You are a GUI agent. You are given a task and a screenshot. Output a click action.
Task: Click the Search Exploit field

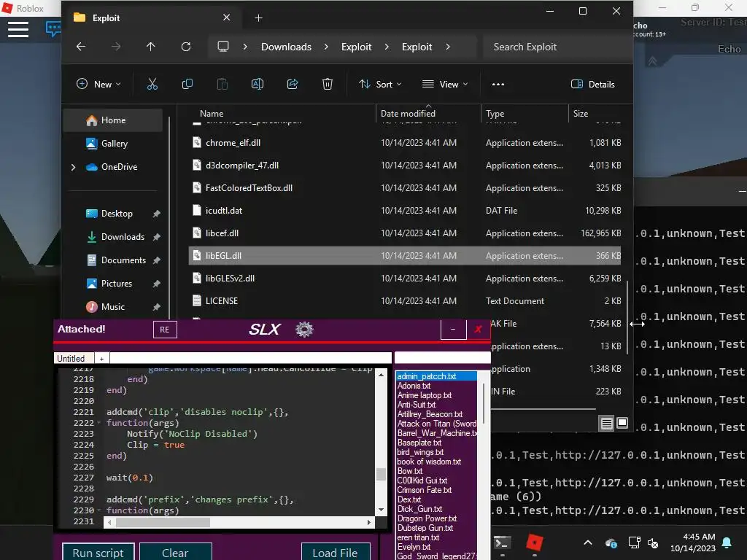[557, 47]
